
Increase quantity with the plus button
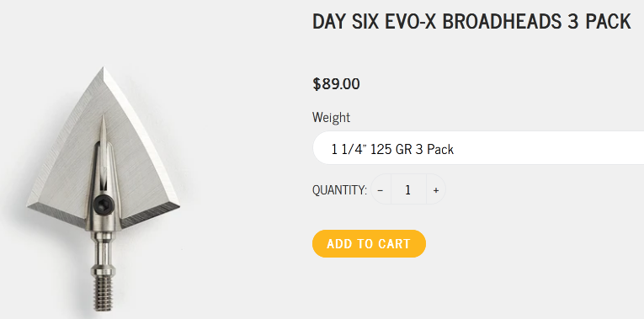click(x=436, y=189)
